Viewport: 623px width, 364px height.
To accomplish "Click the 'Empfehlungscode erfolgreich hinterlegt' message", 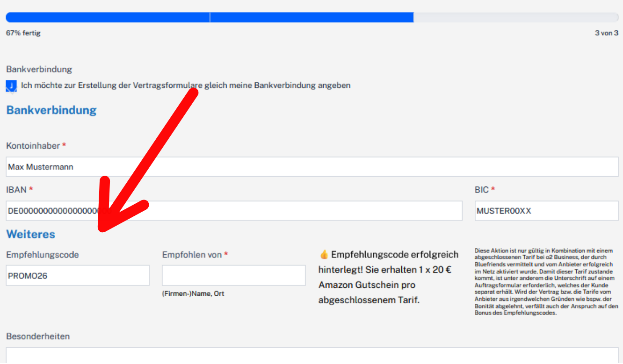I will [x=388, y=278].
